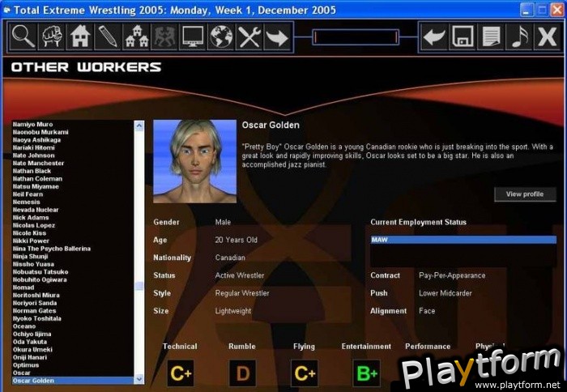
Task: Click the workers list scroll down arrow
Action: pyautogui.click(x=139, y=379)
